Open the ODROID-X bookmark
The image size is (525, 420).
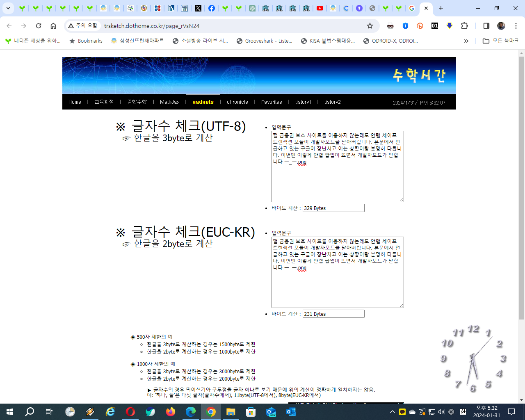pos(391,41)
